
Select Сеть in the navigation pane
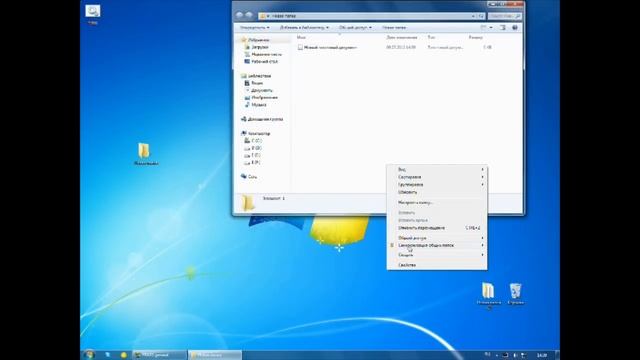tap(249, 177)
